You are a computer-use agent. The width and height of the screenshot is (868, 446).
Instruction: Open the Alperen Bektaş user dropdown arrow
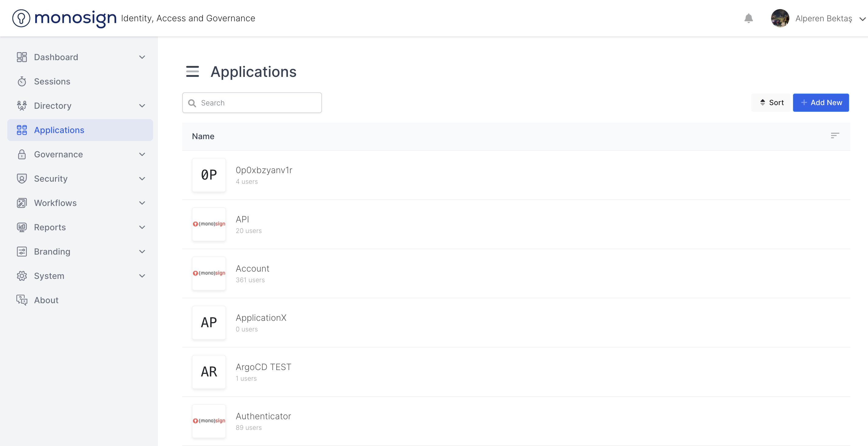click(x=862, y=19)
